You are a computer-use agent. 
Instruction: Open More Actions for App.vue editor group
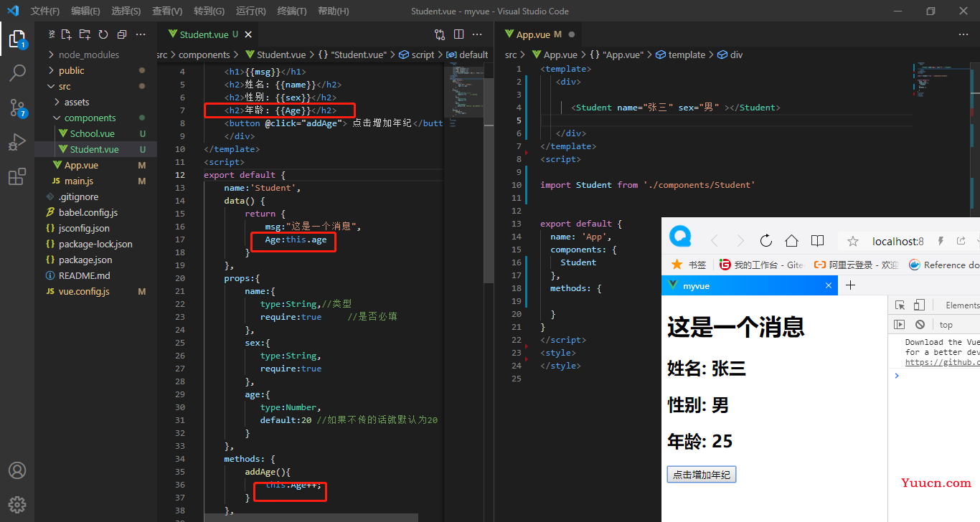tap(963, 34)
